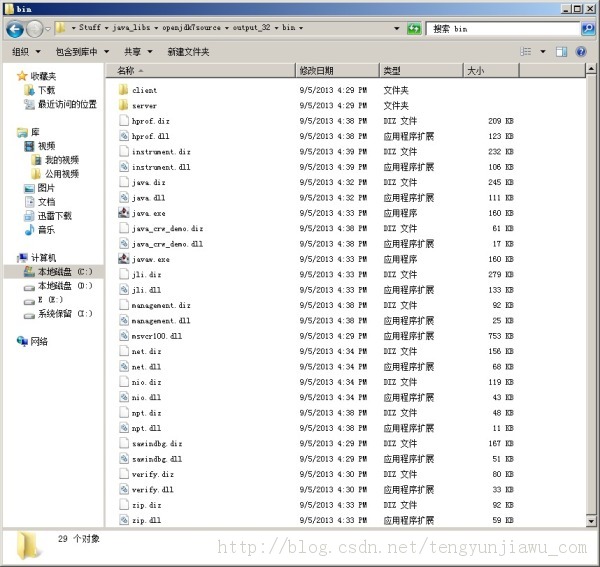
Task: Open the Share (共享) menu
Action: click(x=138, y=52)
